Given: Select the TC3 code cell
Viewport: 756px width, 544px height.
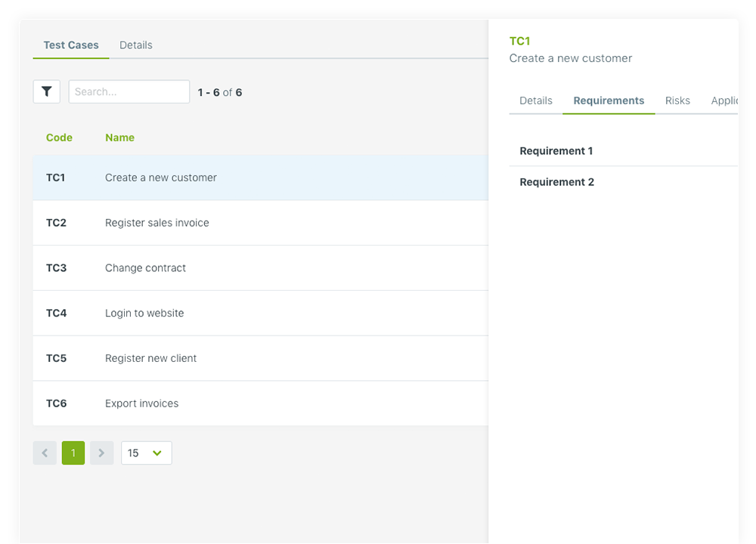Looking at the screenshot, I should [x=56, y=268].
